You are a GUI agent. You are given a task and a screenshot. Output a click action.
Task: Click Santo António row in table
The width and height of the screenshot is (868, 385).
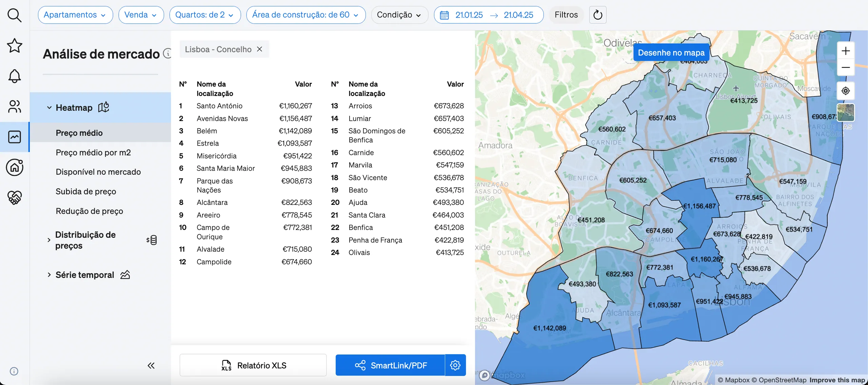pyautogui.click(x=245, y=106)
